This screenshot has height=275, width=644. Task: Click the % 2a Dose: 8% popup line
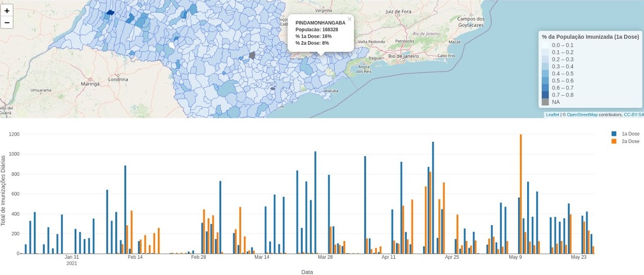pyautogui.click(x=312, y=43)
